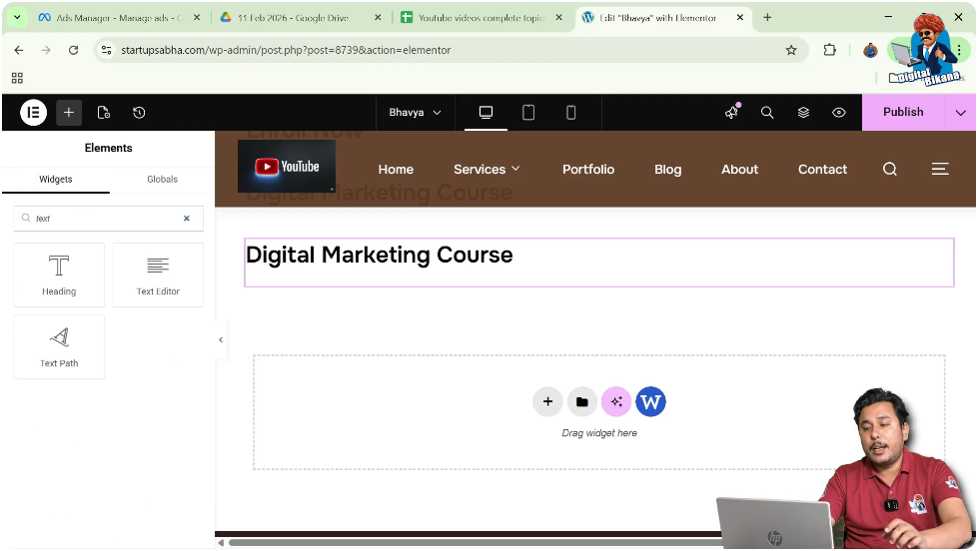Open the revision history icon
The image size is (980, 551).
pyautogui.click(x=139, y=113)
